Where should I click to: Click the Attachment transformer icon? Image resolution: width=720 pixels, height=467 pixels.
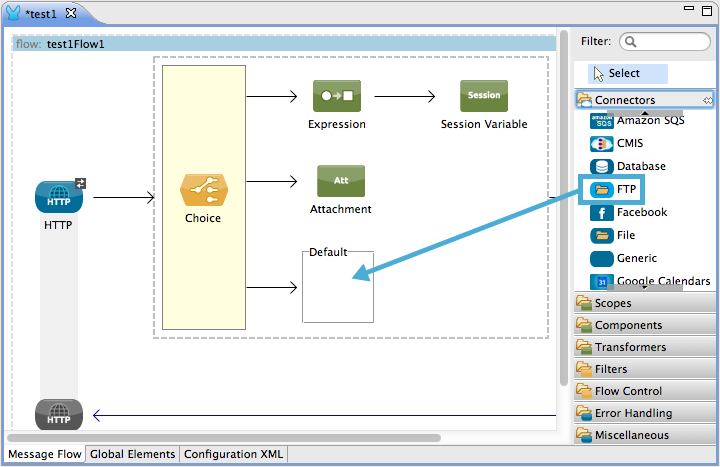(x=340, y=181)
